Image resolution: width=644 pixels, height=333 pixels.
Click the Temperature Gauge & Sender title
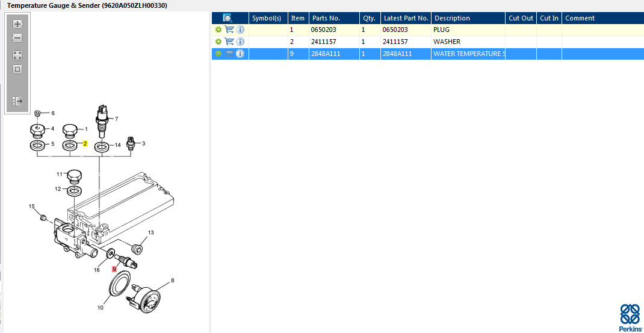[87, 6]
